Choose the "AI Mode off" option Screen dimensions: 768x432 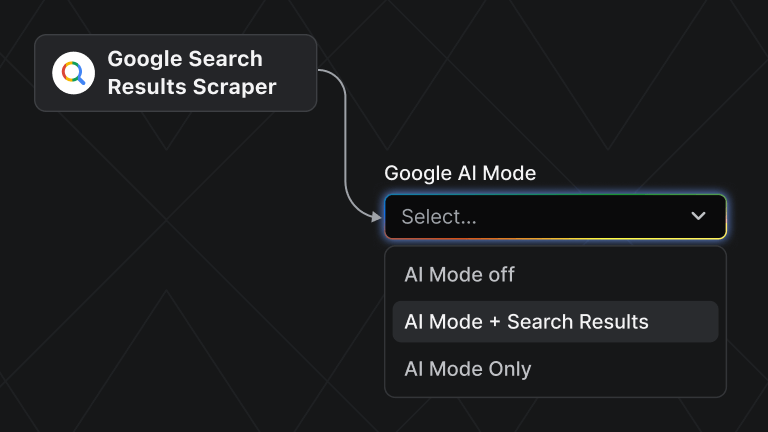point(459,274)
